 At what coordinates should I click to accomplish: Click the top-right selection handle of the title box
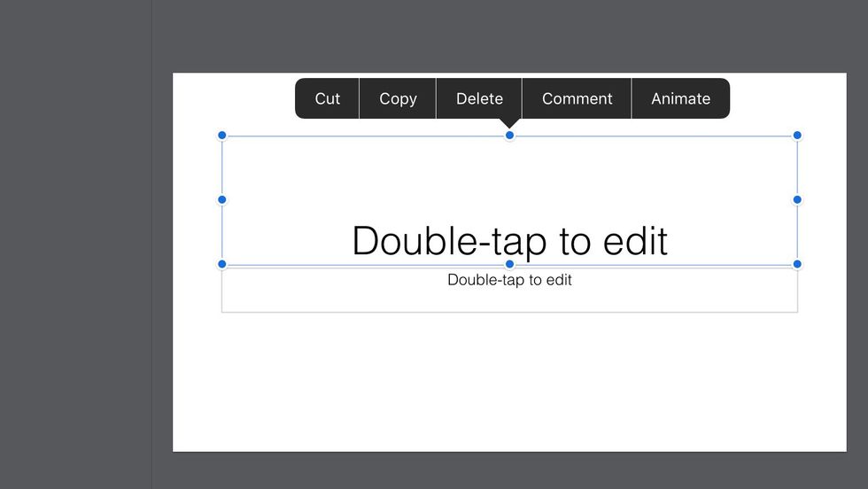(797, 136)
